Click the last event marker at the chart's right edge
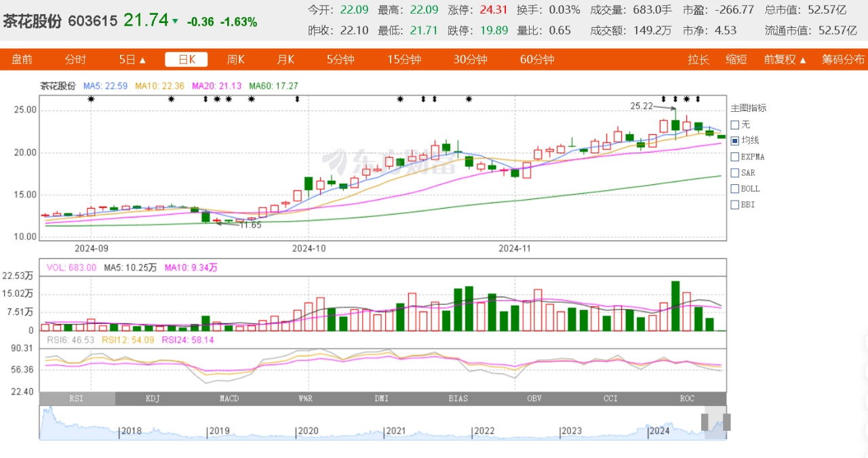Image resolution: width=868 pixels, height=458 pixels. (x=698, y=99)
